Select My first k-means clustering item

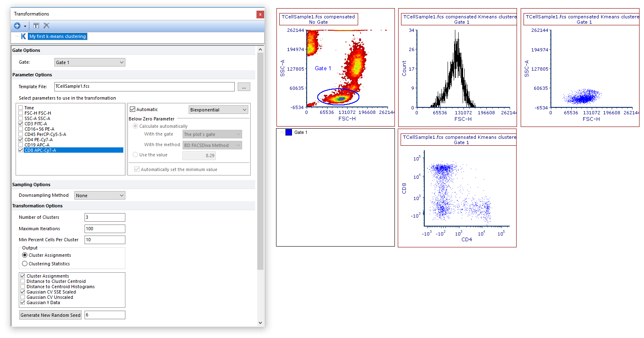[58, 36]
